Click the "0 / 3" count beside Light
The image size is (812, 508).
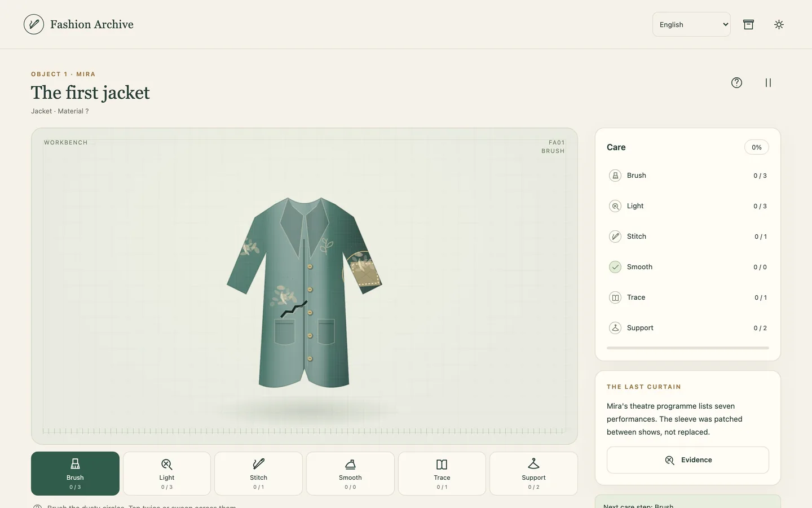click(x=760, y=206)
